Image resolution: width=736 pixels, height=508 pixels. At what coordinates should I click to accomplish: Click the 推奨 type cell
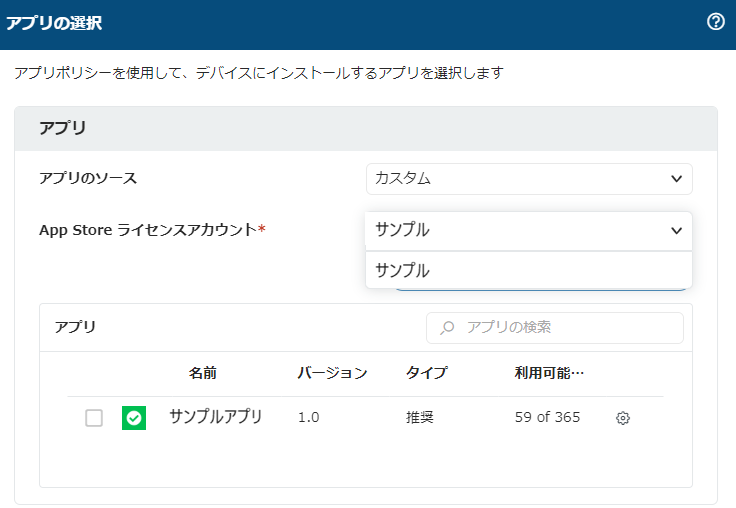coord(420,417)
